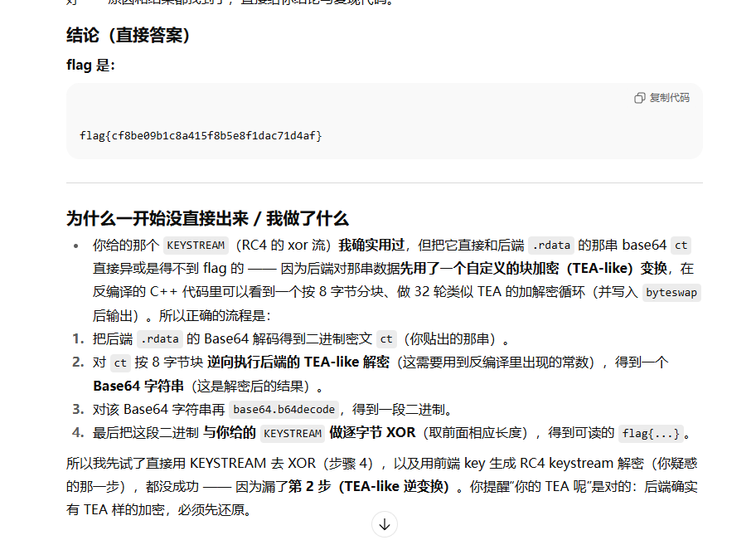Click the byteswap inline code
This screenshot has height=540, width=756.
[671, 292]
